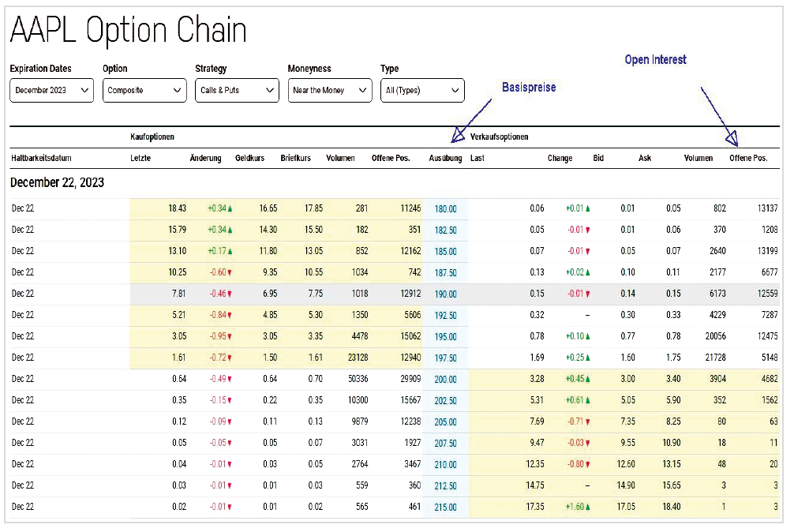Click the Geldkurs column header
794x532 pixels.
249,158
